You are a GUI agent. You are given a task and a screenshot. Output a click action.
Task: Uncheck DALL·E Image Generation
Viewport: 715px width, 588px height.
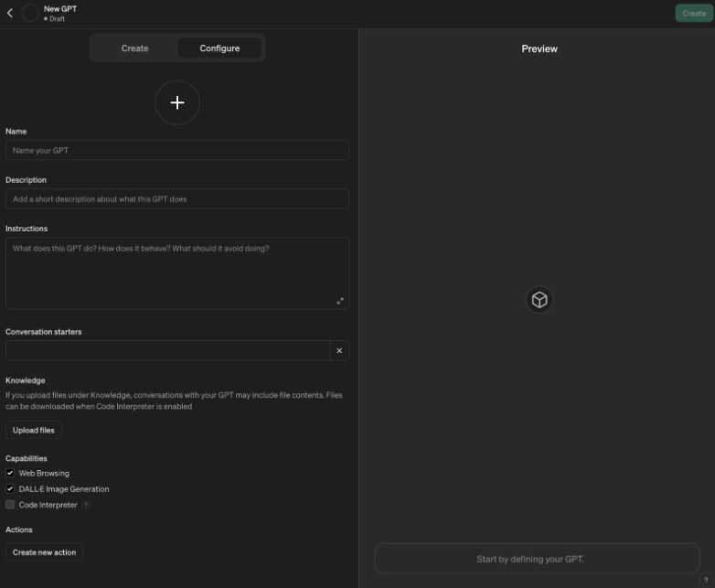(10, 488)
